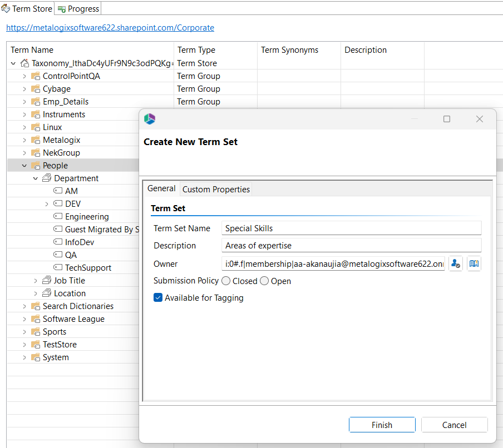Image resolution: width=503 pixels, height=448 pixels.
Task: Expand the DEV term node
Action: (x=47, y=204)
